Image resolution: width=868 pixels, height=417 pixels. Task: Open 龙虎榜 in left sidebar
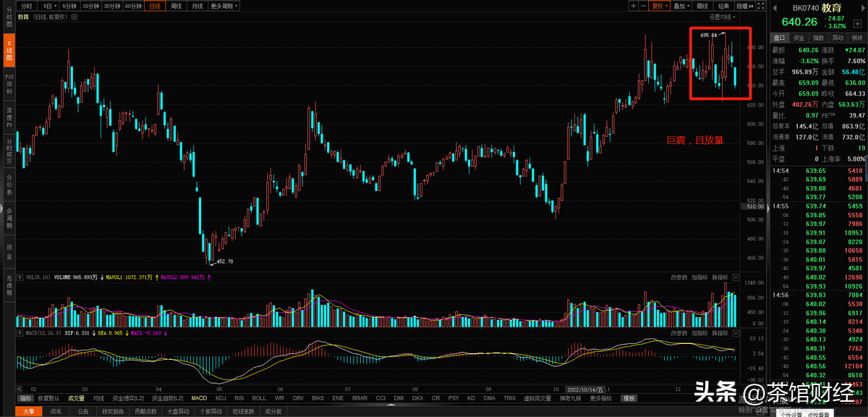tap(9, 285)
